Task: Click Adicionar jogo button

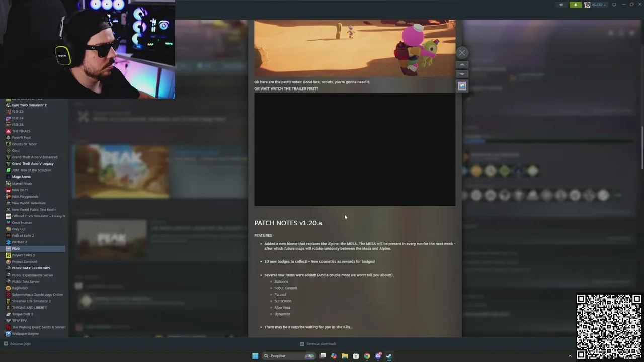Action: (x=18, y=344)
